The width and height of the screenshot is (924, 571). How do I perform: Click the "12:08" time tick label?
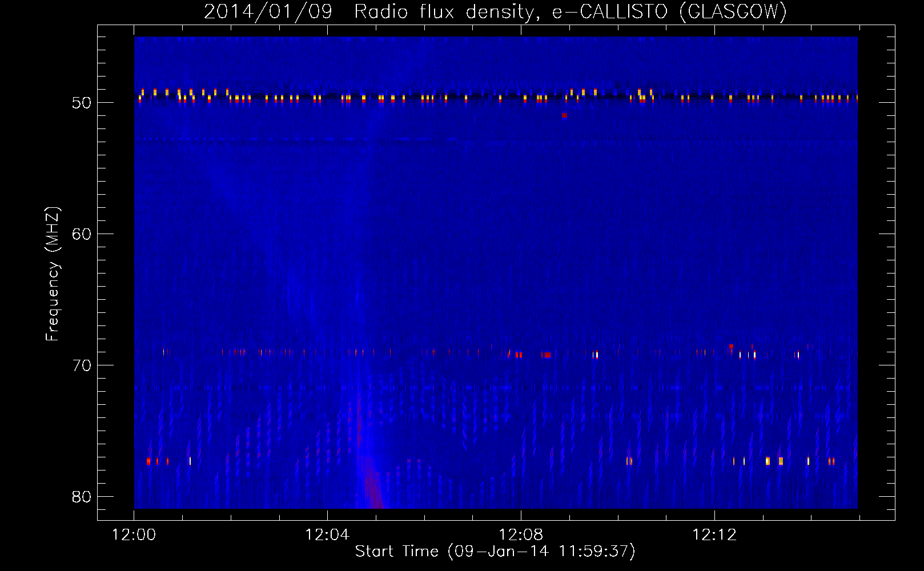521,535
